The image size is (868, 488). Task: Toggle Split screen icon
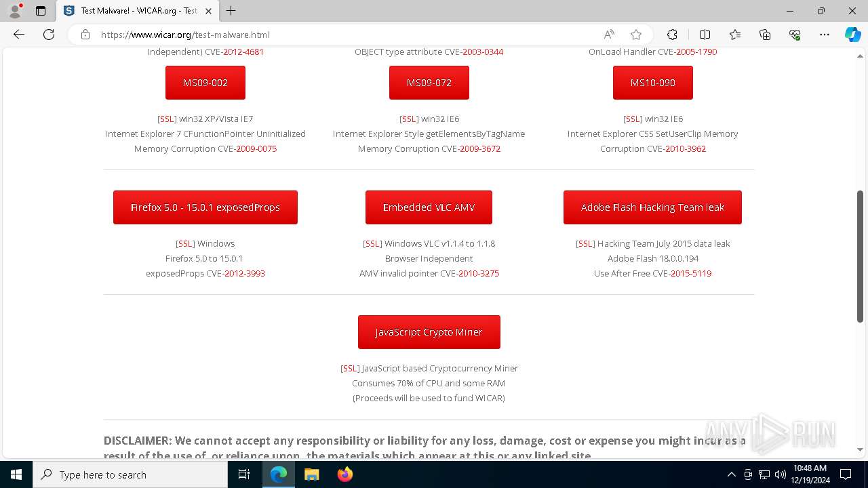705,35
